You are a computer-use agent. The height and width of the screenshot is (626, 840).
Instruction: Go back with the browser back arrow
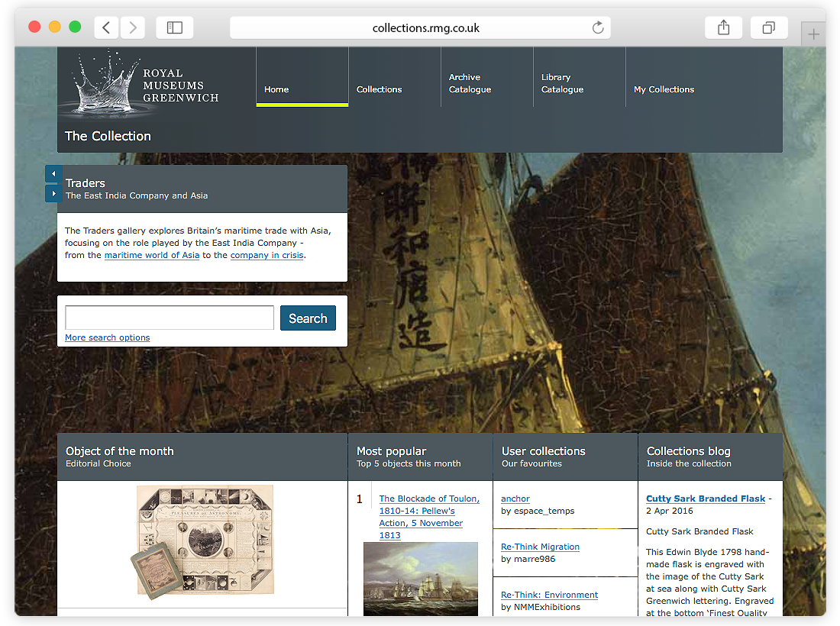point(106,27)
